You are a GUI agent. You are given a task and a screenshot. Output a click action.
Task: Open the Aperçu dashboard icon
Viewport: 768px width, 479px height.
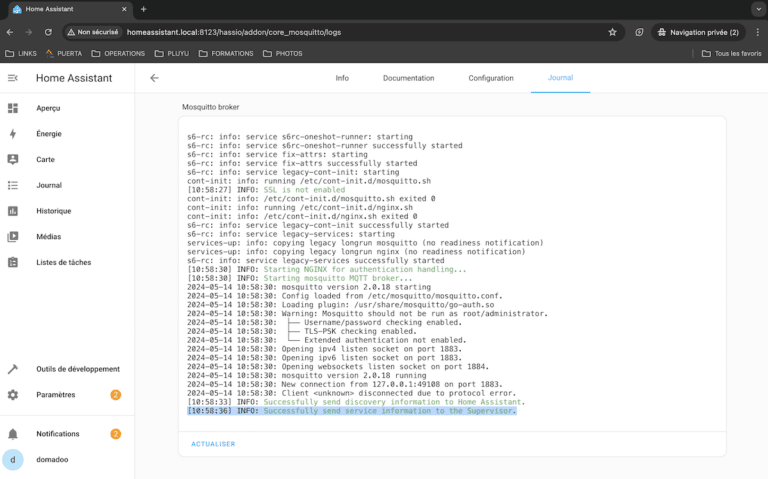(x=13, y=108)
